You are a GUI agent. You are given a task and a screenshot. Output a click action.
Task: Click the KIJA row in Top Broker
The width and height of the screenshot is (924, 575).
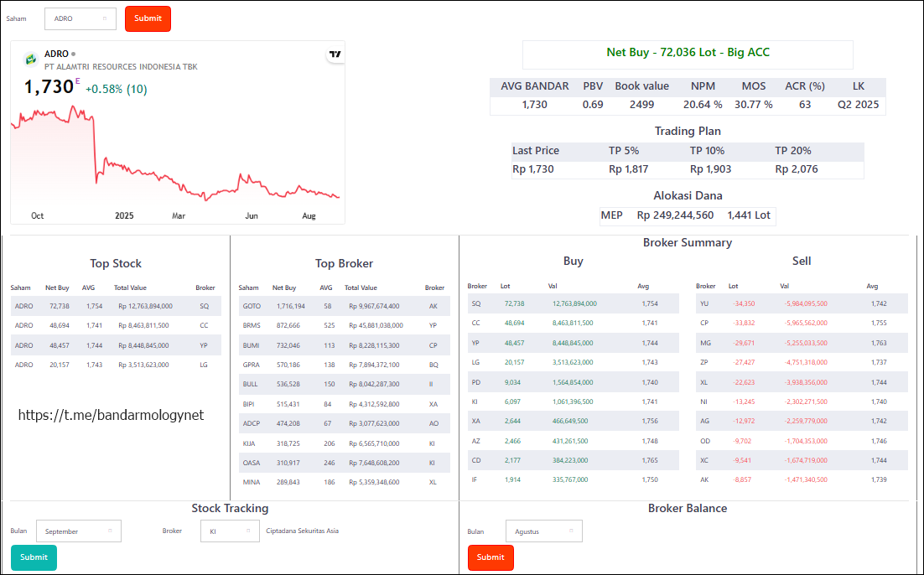point(344,443)
